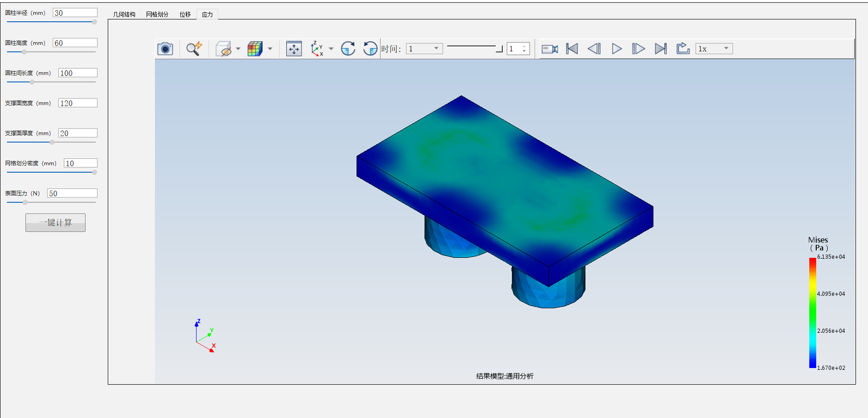Play the animation
Viewport: 868px width, 418px height.
point(616,49)
